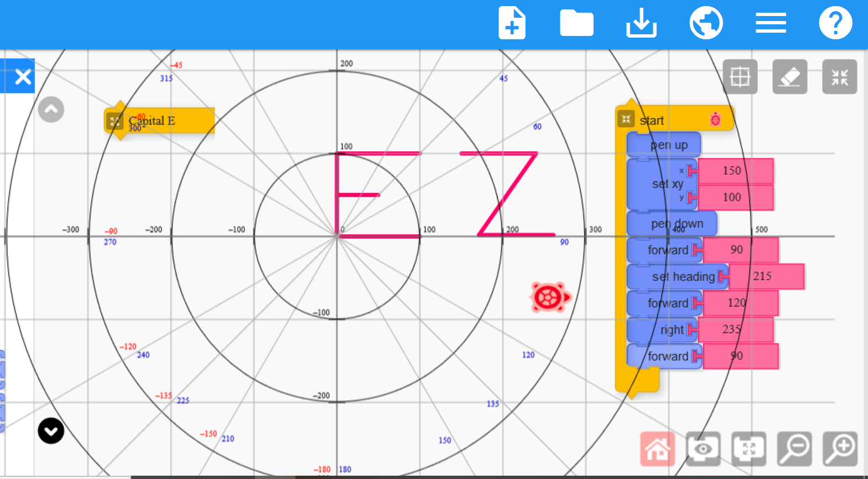Select the right block

(662, 330)
